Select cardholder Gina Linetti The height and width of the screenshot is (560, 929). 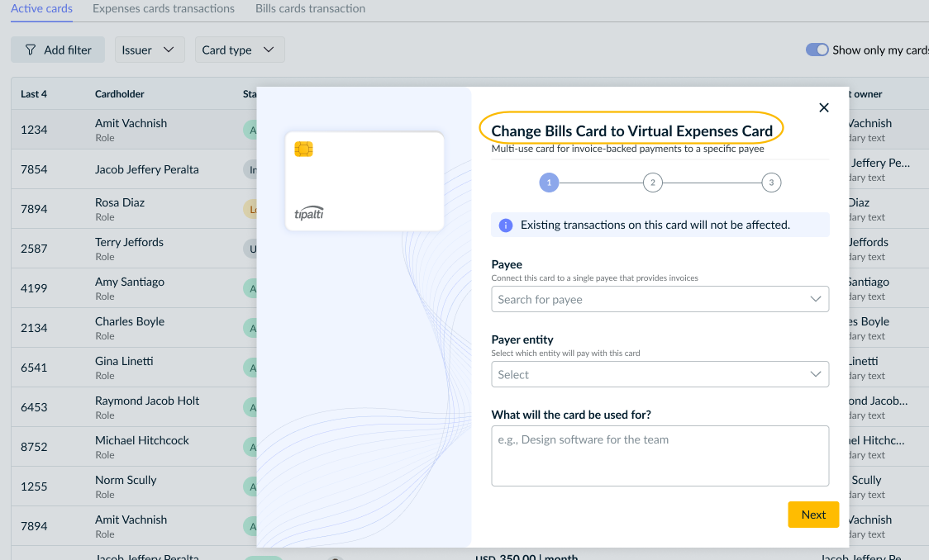click(x=124, y=361)
